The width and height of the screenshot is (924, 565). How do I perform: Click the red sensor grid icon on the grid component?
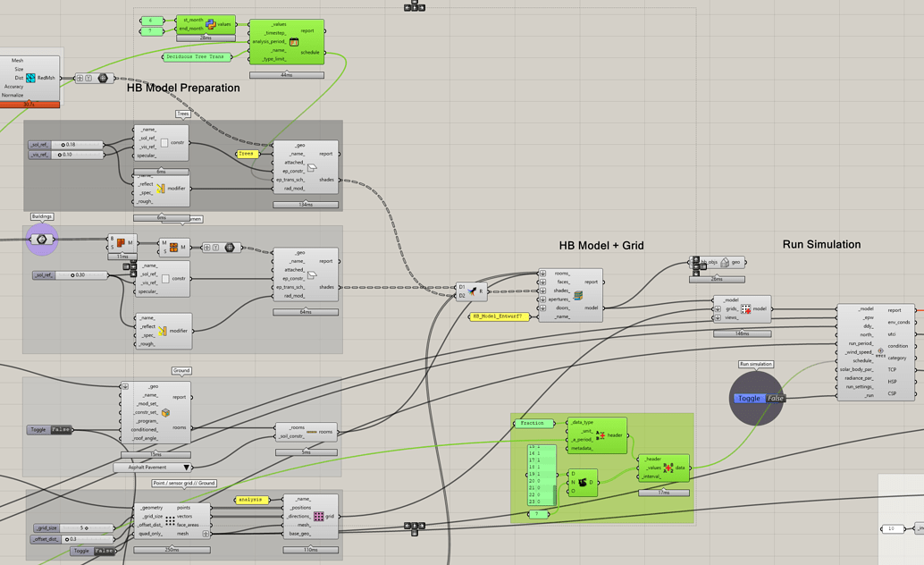click(x=318, y=517)
